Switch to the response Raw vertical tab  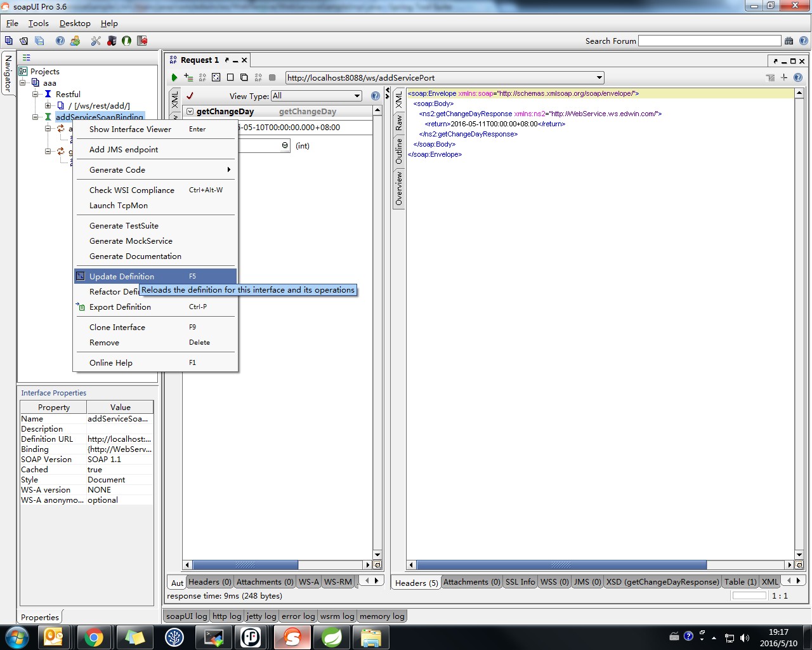pyautogui.click(x=399, y=122)
